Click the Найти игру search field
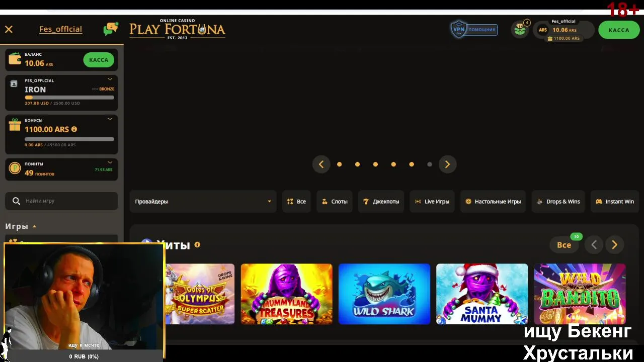644x362 pixels. tap(61, 201)
